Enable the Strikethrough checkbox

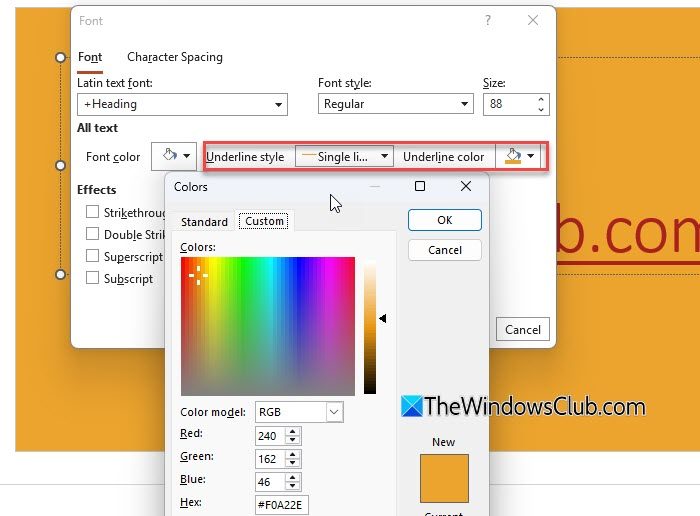92,212
